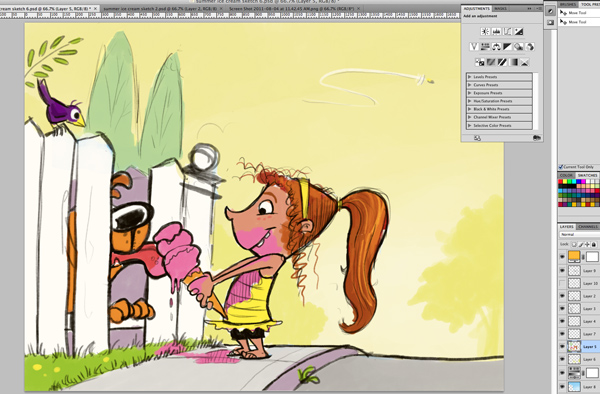This screenshot has height=394, width=600.
Task: Expand Curves Presets list
Action: click(x=470, y=85)
